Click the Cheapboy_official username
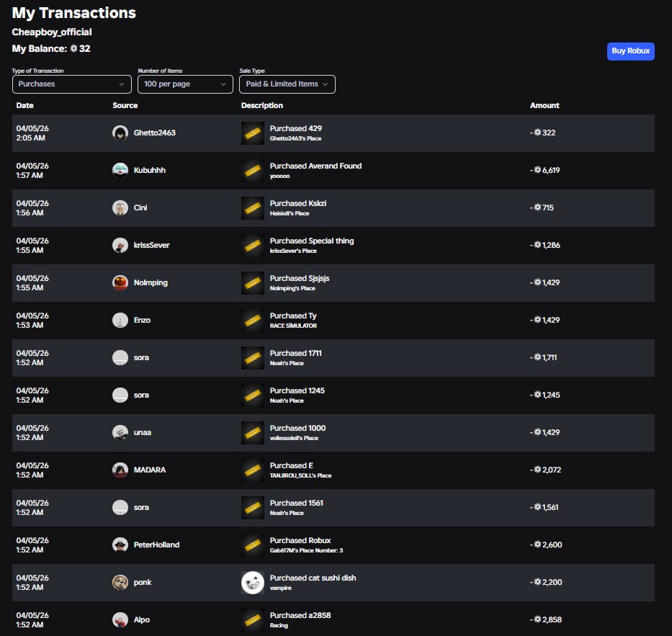The height and width of the screenshot is (636, 672). [x=52, y=32]
